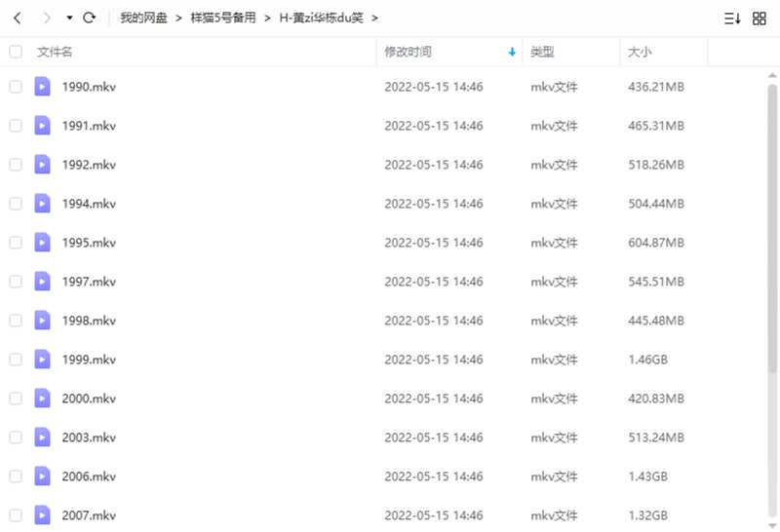Check the box for 1992.mkv
Image resolution: width=780 pixels, height=532 pixels.
pos(16,165)
